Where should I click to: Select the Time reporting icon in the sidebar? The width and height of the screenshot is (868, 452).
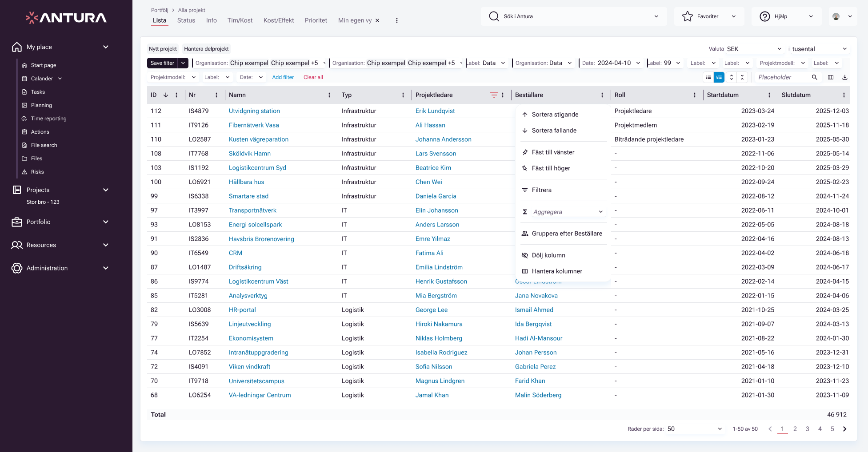[x=25, y=119]
